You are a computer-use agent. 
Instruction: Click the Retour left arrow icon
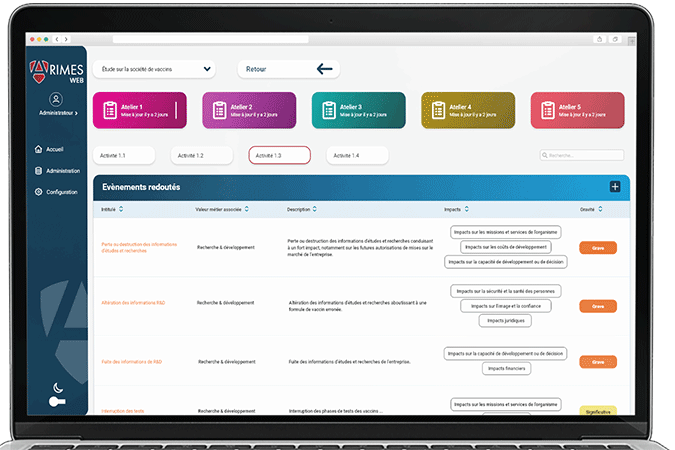[x=324, y=69]
